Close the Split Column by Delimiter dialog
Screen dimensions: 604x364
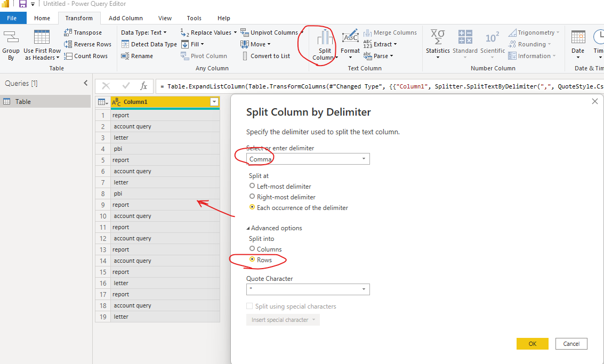(x=595, y=101)
